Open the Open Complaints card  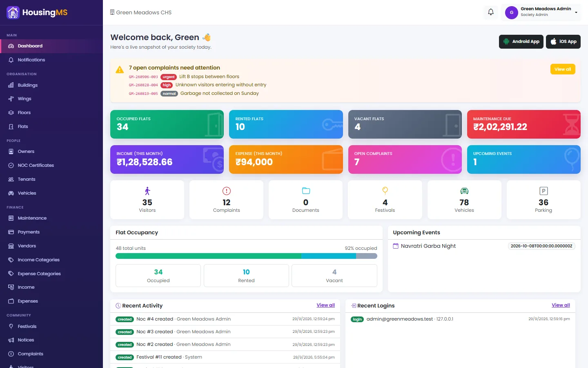point(405,159)
